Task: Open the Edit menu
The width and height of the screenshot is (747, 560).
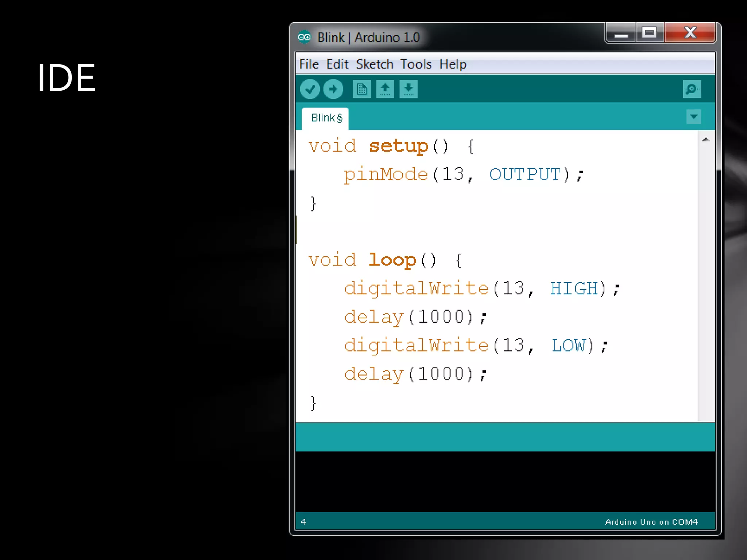Action: [x=337, y=64]
